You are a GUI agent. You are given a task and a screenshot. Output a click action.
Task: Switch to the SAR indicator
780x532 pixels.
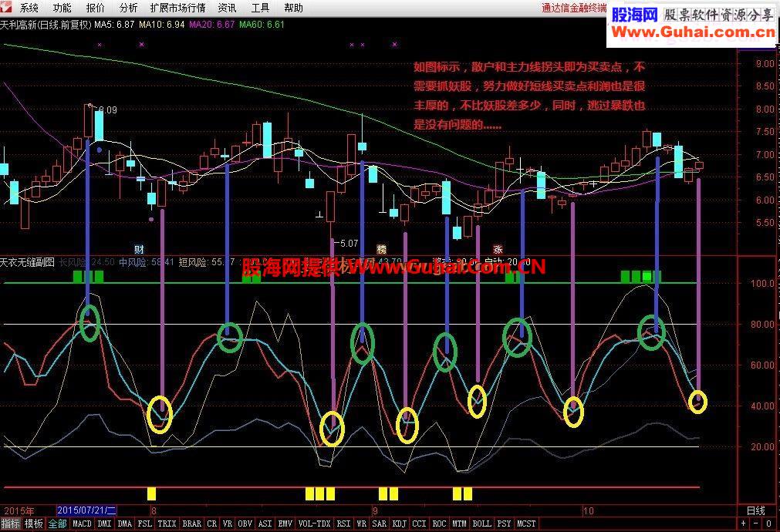(x=379, y=524)
